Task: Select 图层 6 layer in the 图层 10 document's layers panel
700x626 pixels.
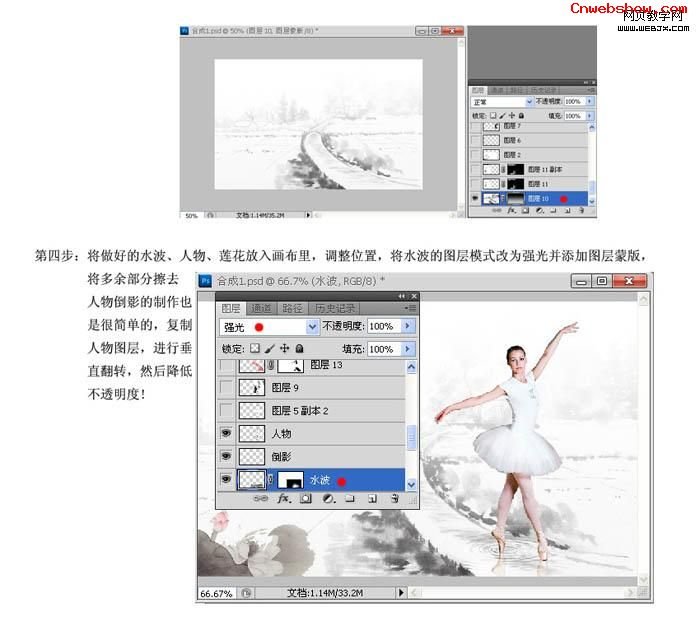Action: (x=529, y=140)
